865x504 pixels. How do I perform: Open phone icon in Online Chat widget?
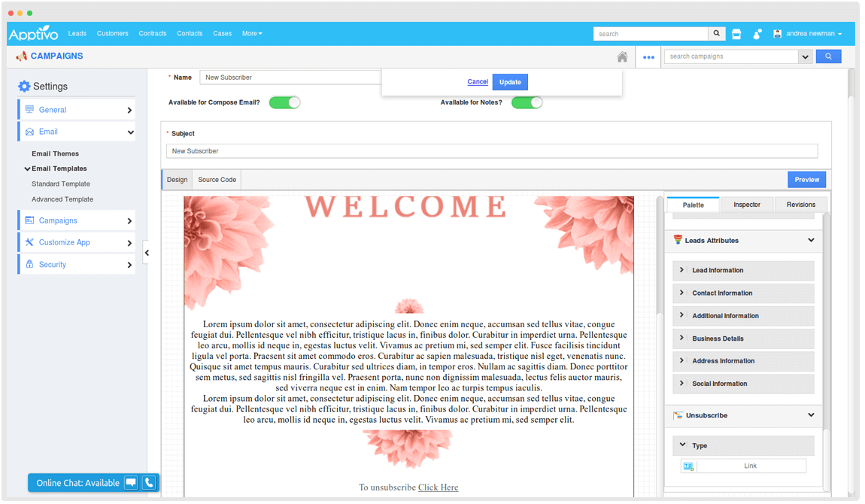(x=149, y=483)
